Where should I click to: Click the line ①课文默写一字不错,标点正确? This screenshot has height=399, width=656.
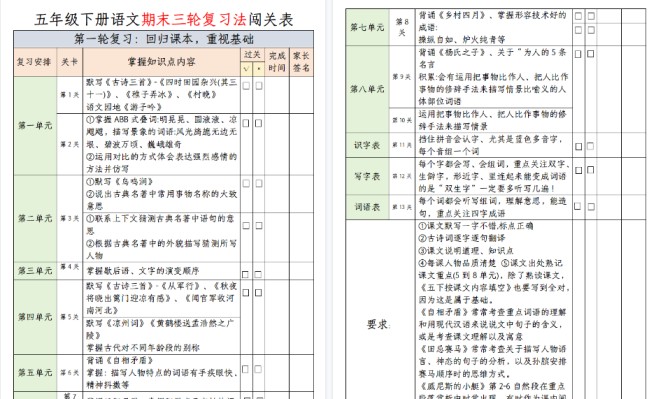(x=476, y=226)
